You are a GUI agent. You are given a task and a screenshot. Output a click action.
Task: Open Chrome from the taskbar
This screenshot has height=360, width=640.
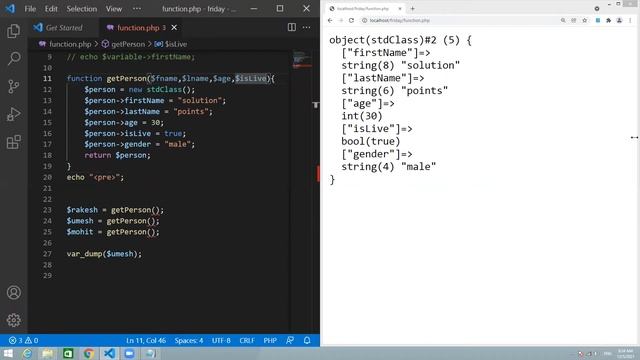click(x=89, y=353)
